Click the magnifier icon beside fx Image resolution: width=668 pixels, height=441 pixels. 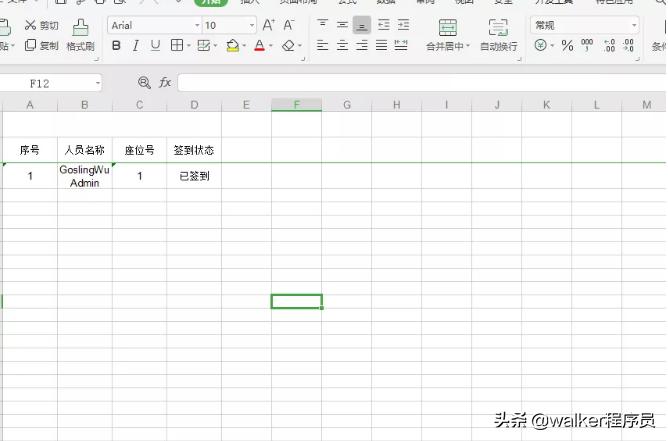tap(144, 83)
